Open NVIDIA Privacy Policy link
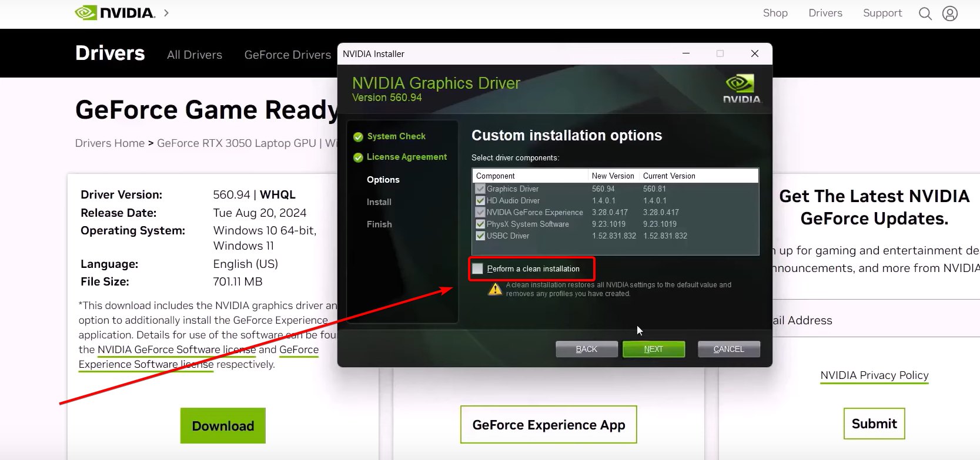Screen dimensions: 980x460 pos(874,375)
